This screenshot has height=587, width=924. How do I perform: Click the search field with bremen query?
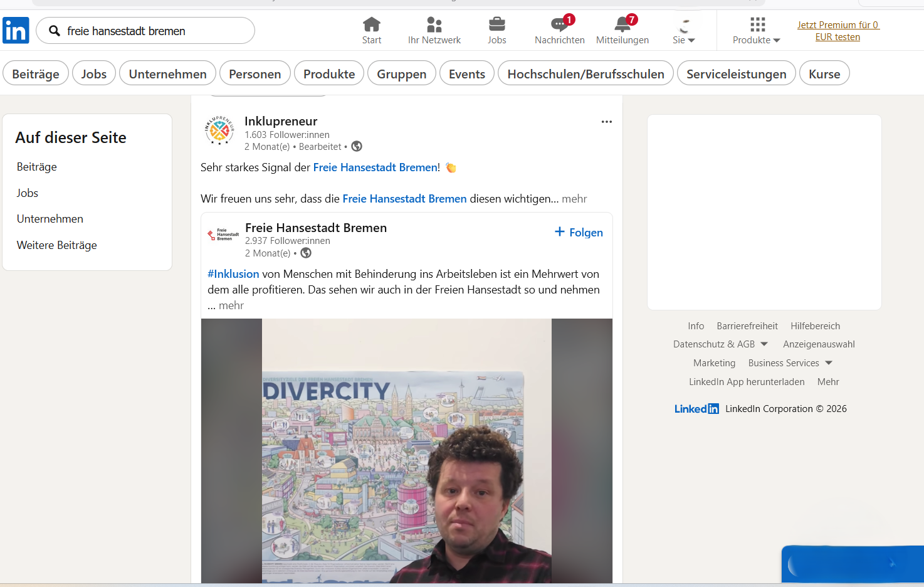tap(150, 31)
